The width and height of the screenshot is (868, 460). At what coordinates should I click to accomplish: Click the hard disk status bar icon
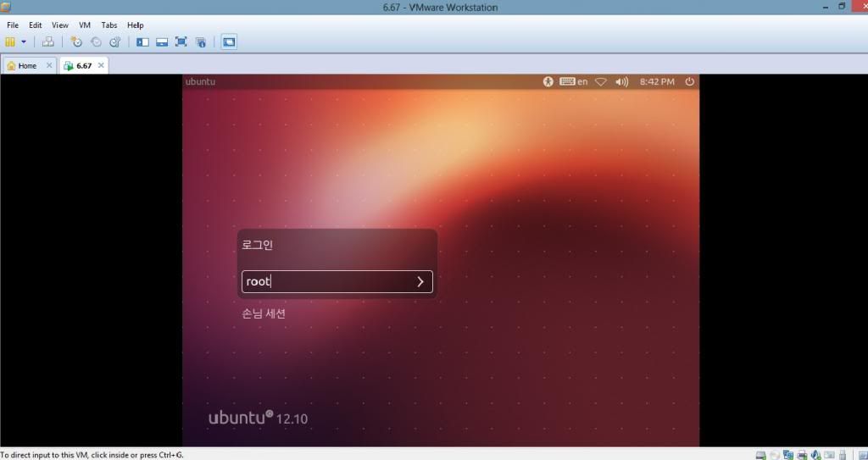[x=760, y=455]
